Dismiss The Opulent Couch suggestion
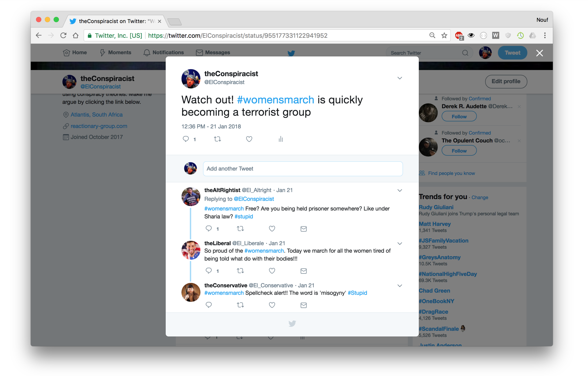The height and width of the screenshot is (376, 588). click(519, 141)
